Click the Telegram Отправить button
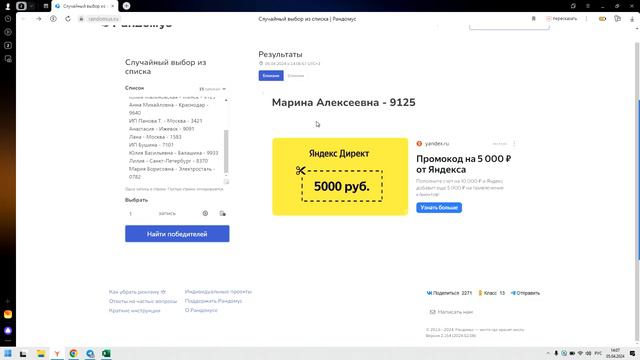The image size is (640, 360). 525,293
